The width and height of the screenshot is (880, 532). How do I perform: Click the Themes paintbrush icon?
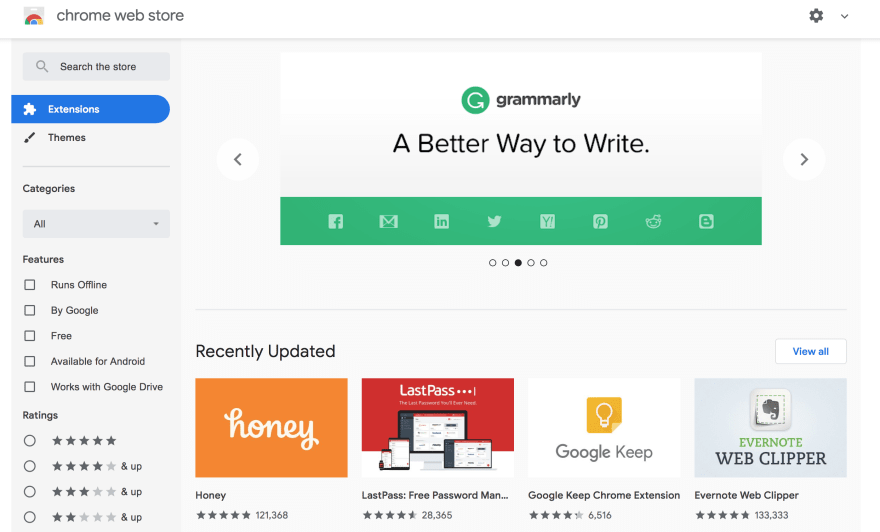click(x=30, y=137)
